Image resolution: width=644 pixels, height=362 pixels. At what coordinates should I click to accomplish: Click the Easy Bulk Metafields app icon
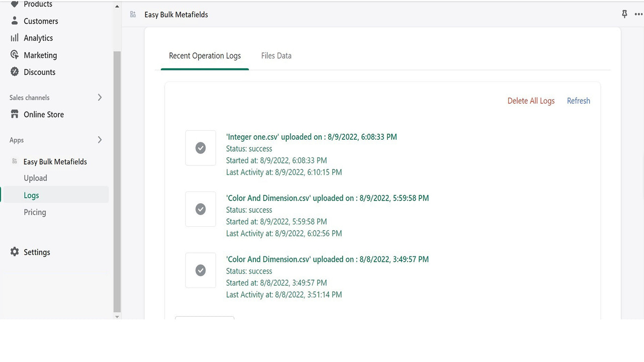pos(14,161)
